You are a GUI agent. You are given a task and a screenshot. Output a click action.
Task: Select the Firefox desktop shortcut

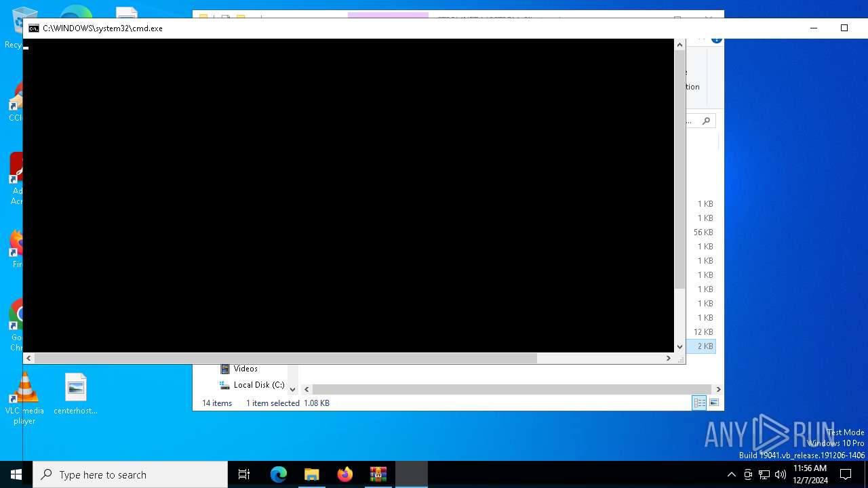pyautogui.click(x=15, y=249)
